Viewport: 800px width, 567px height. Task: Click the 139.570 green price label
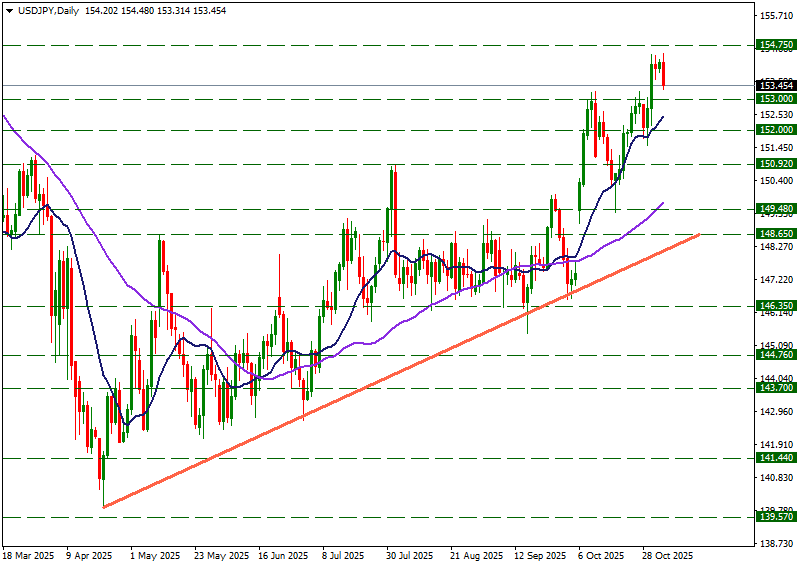(776, 517)
